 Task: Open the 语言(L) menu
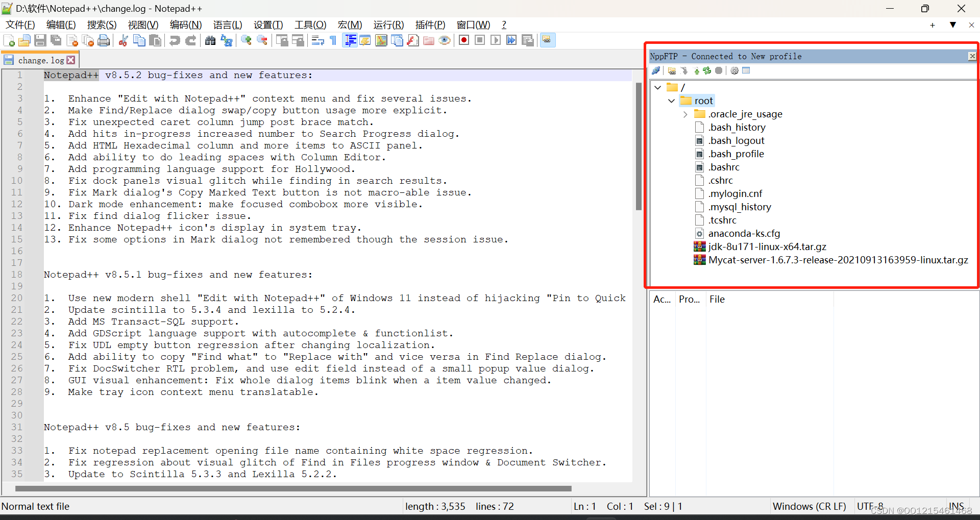[228, 25]
